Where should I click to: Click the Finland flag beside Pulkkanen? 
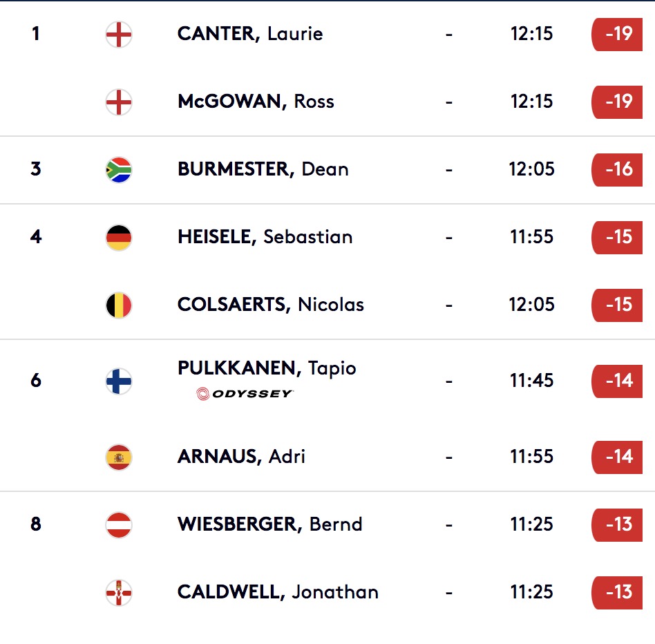pos(119,381)
